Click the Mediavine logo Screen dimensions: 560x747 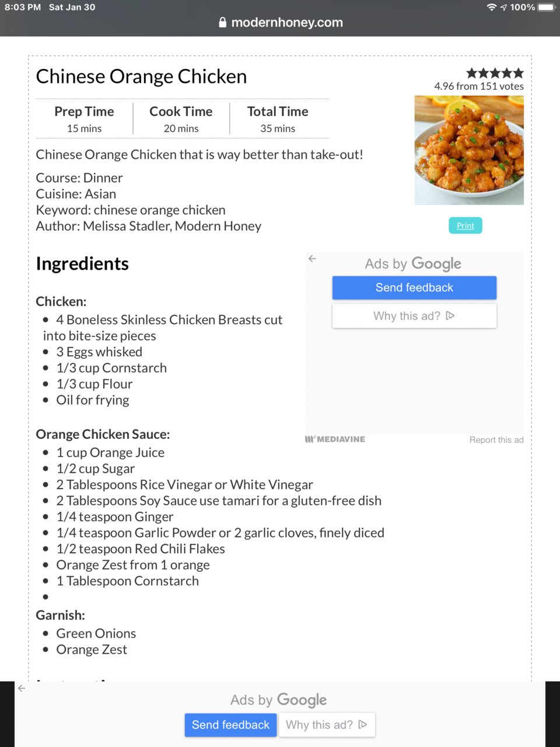tap(335, 439)
